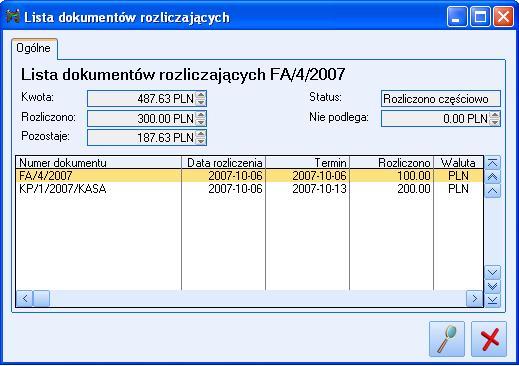Click Kwota field spinner arrows
The image size is (519, 366).
point(201,99)
